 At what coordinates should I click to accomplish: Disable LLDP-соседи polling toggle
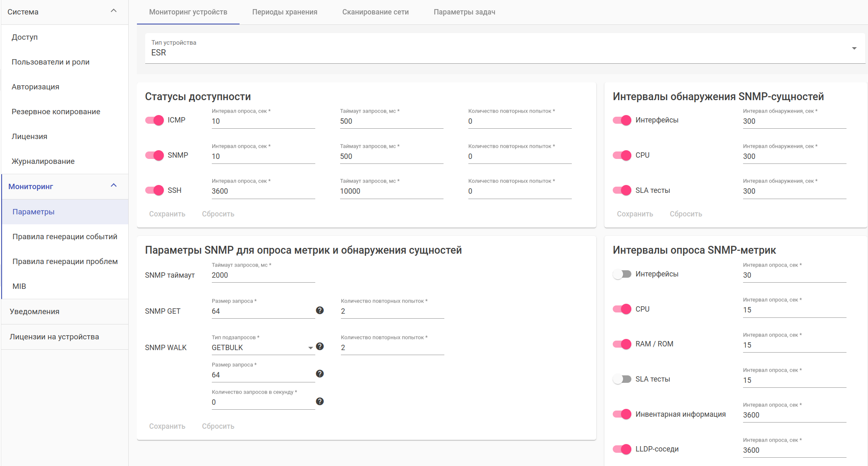tap(622, 449)
